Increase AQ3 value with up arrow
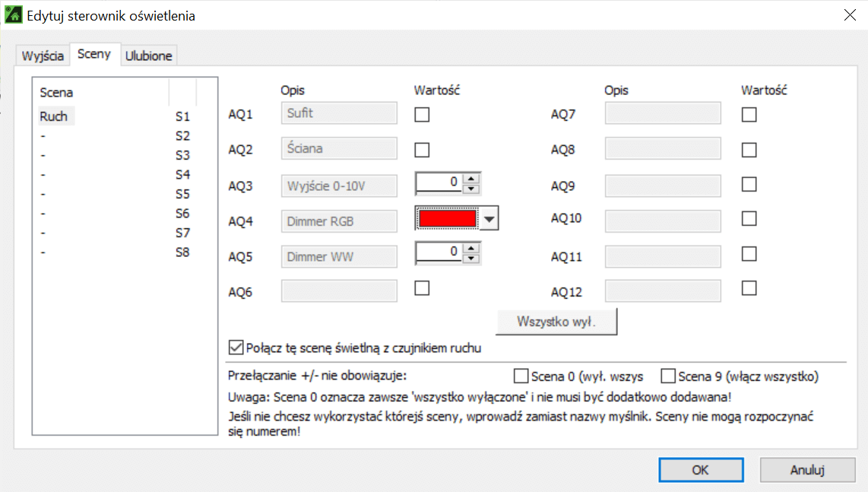 pos(471,179)
